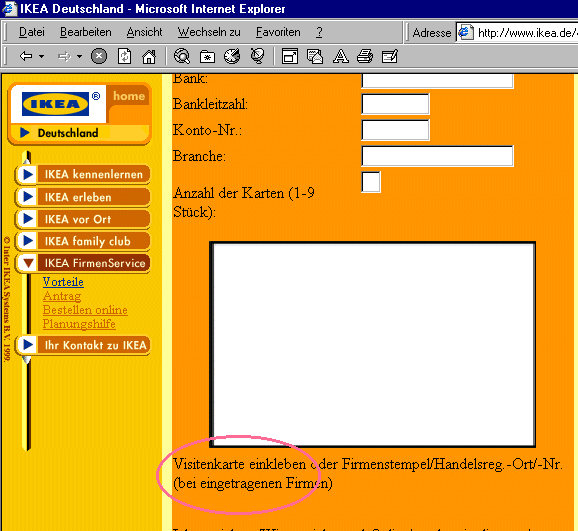
Task: Click the font size A icon
Action: [x=341, y=56]
